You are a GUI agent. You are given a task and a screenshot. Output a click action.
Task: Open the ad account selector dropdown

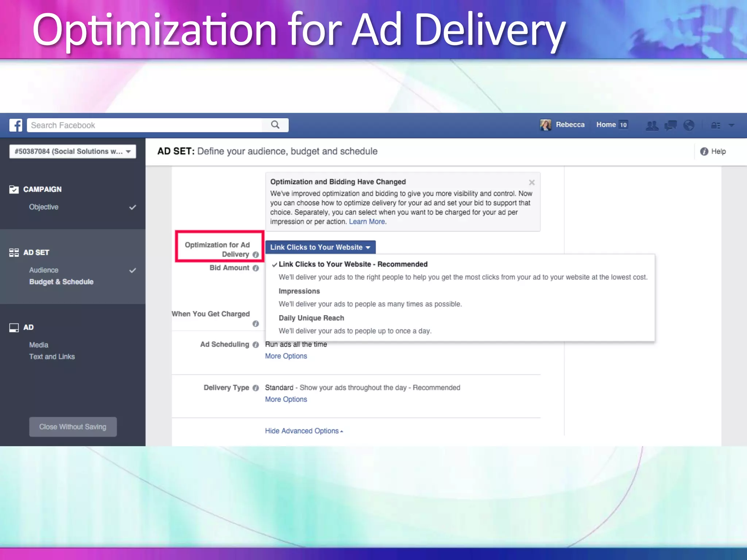tap(73, 151)
